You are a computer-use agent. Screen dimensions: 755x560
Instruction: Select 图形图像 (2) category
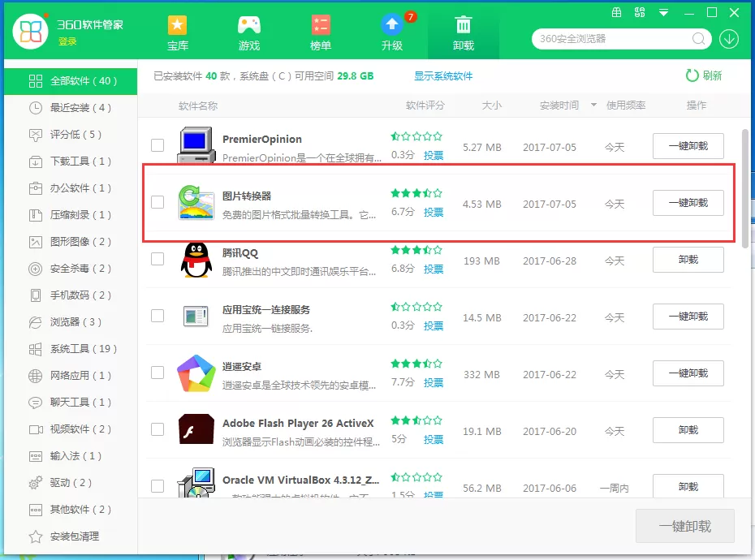point(71,242)
